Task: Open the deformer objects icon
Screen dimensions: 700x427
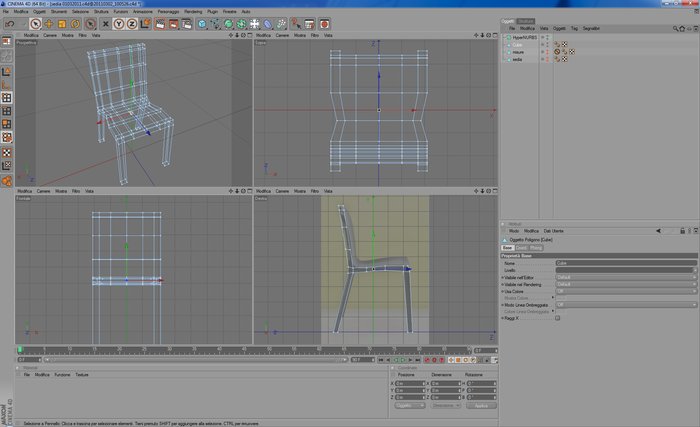Action: [x=267, y=24]
